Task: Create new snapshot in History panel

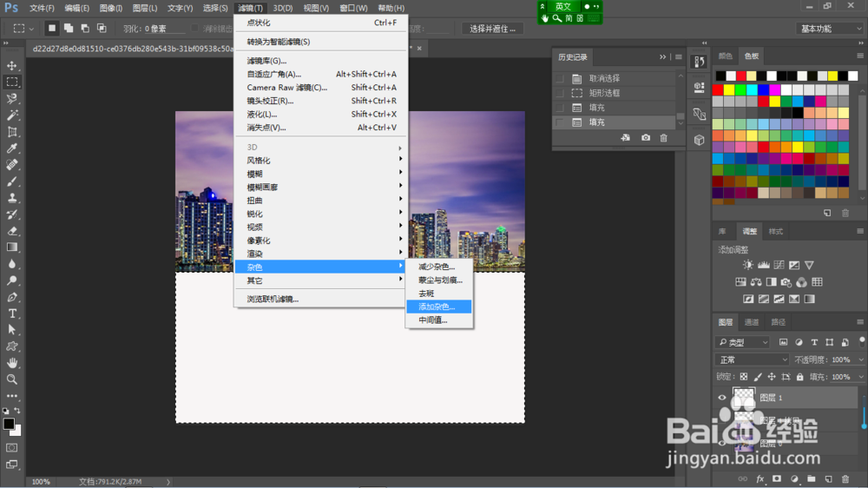Action: point(646,137)
